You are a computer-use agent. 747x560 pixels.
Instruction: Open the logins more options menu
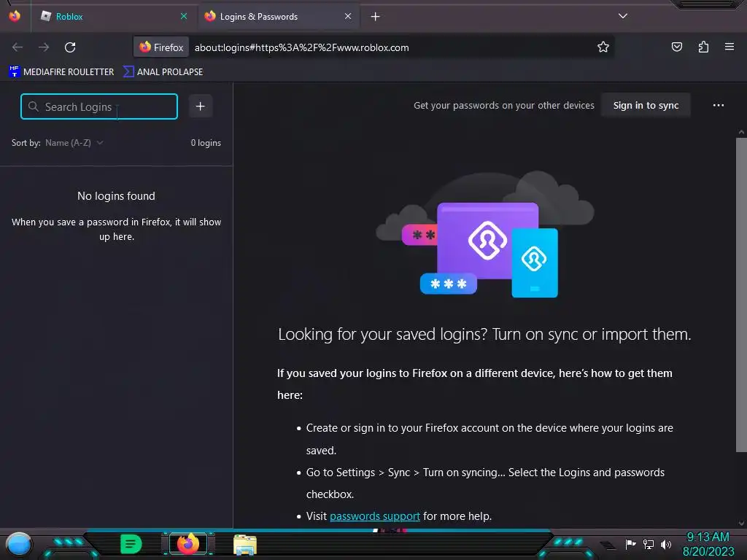(719, 105)
